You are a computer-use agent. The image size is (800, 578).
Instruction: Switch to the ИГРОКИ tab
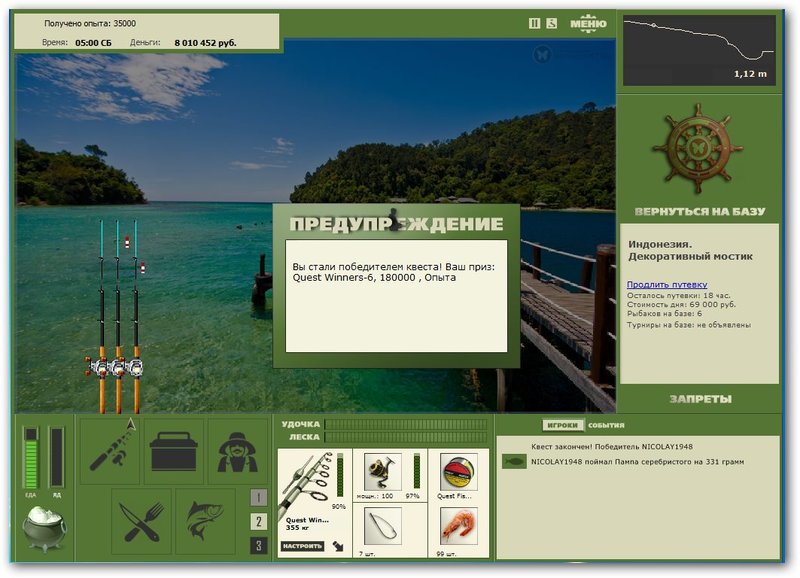(x=562, y=425)
